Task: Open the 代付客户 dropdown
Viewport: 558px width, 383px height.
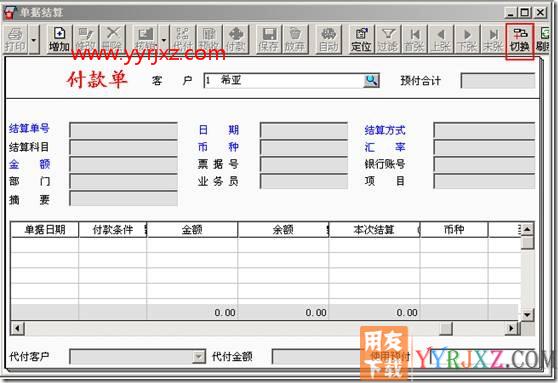Action: click(199, 356)
